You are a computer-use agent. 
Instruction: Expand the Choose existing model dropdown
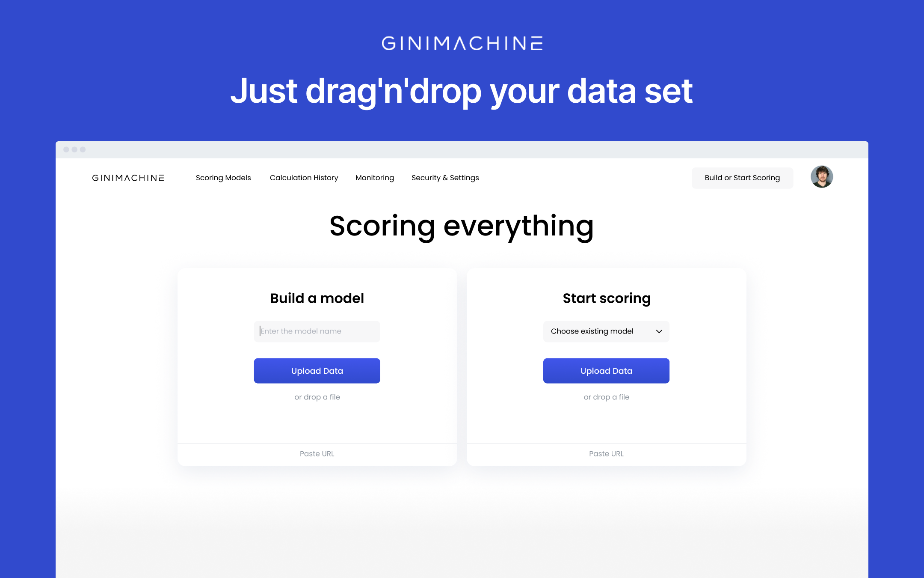606,331
